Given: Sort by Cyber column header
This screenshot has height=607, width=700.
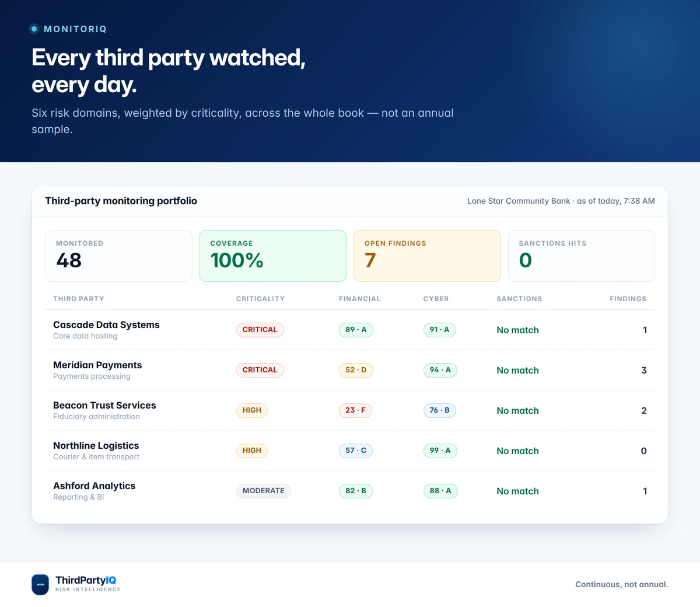Looking at the screenshot, I should (x=436, y=299).
